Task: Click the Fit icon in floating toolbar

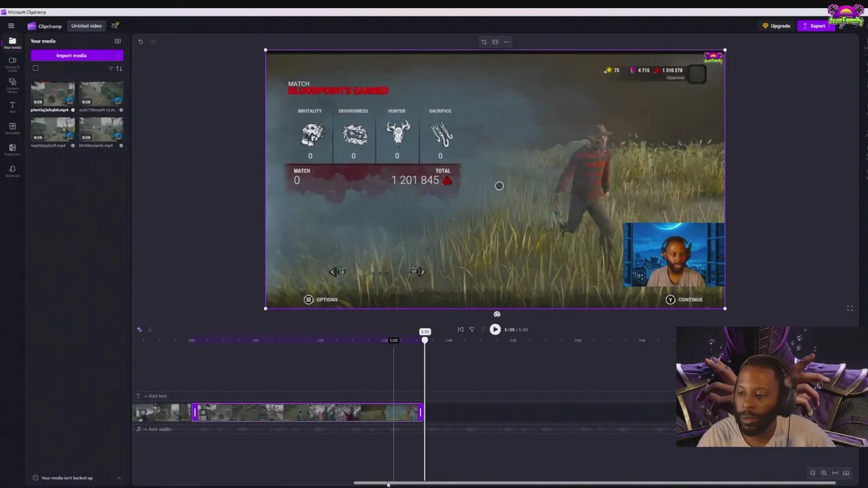Action: (x=495, y=42)
